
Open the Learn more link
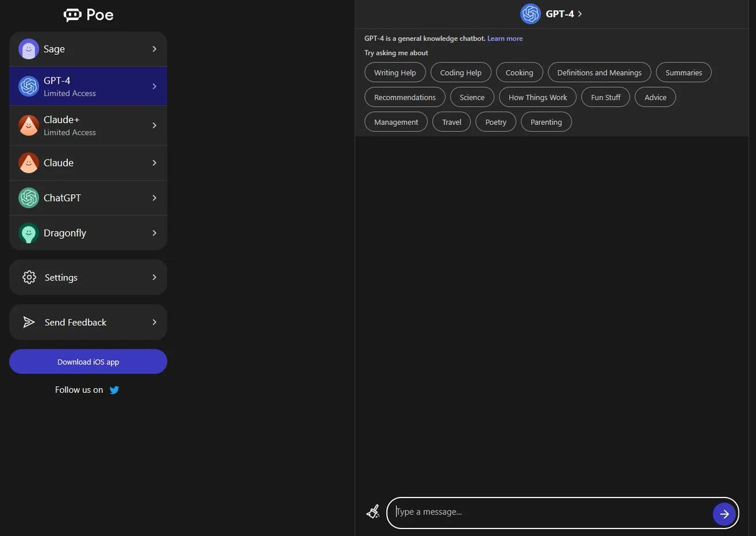point(505,38)
